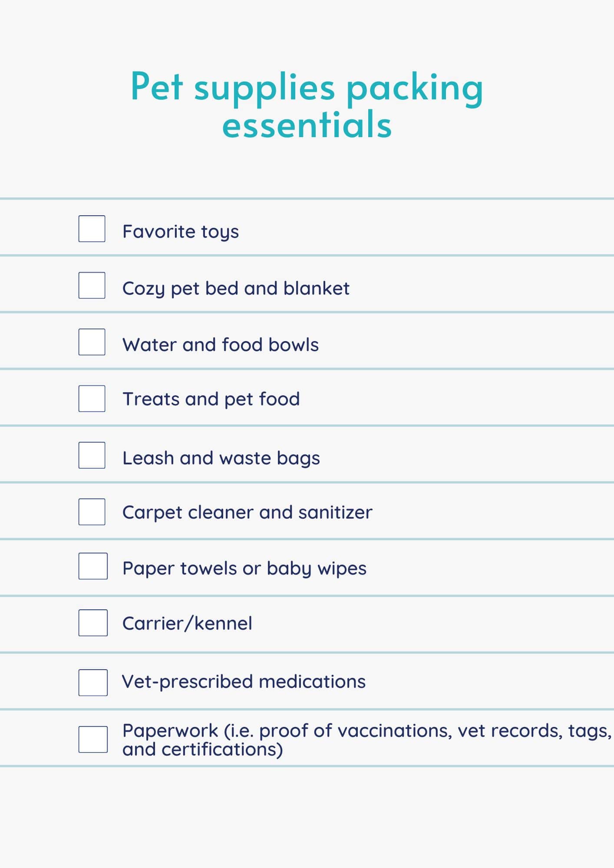The width and height of the screenshot is (614, 868).
Task: Click the Water and food bowls label
Action: point(221,345)
